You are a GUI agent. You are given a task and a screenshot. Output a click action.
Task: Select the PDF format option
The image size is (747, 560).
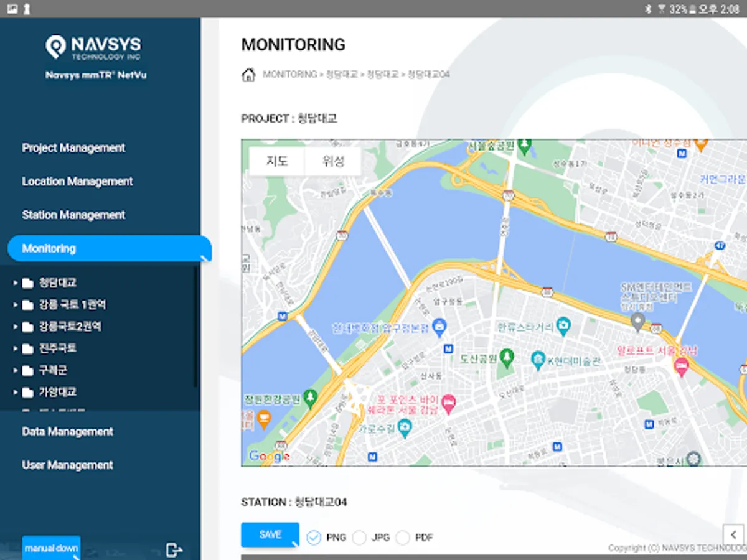point(403,537)
